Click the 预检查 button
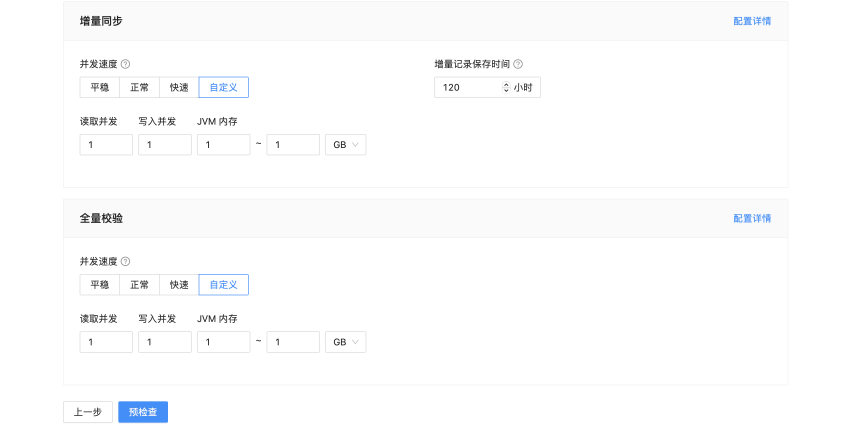 coord(143,412)
